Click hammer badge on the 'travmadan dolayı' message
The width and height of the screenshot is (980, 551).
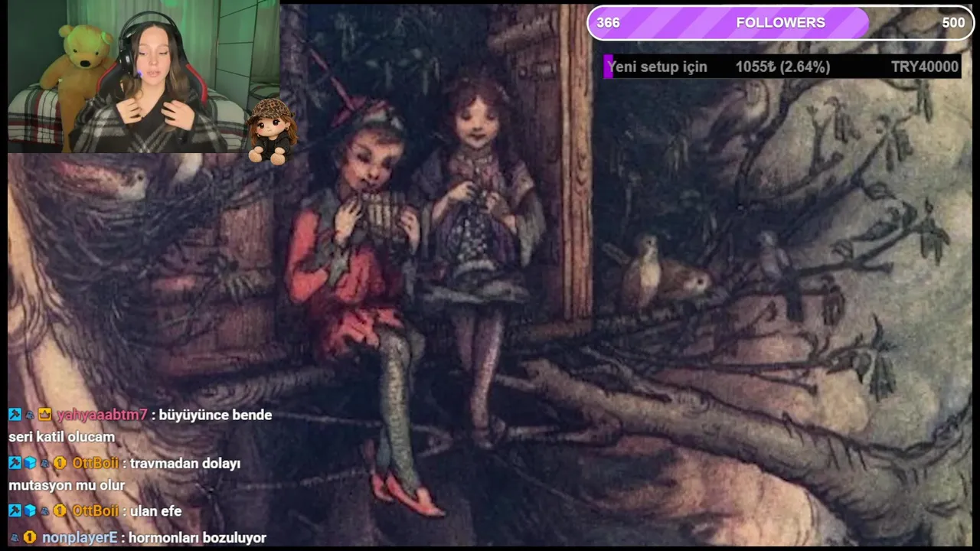point(15,463)
